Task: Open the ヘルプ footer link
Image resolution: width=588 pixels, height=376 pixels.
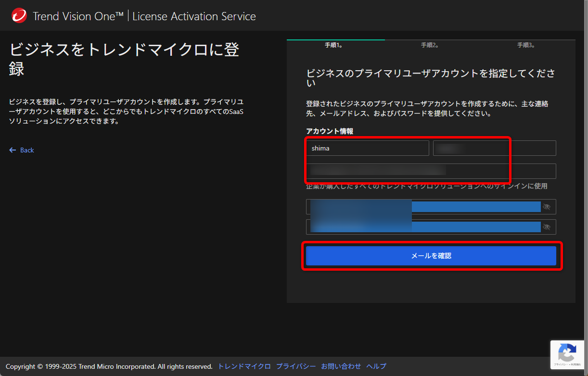Action: point(376,366)
